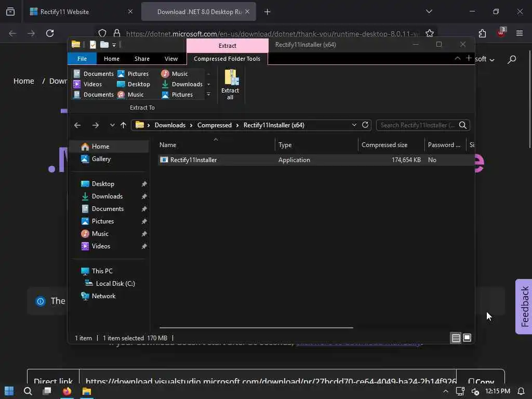Click the Properties quick access icon
The height and width of the screenshot is (399, 532).
click(x=92, y=45)
